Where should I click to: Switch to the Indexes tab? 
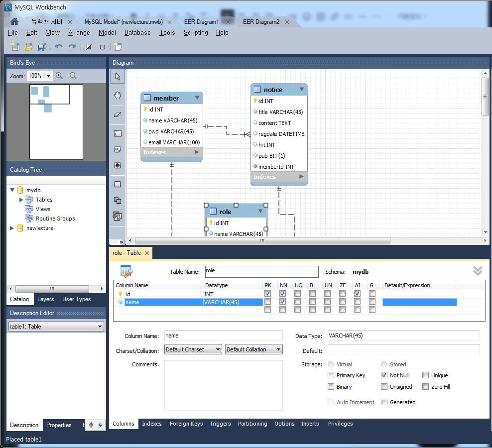[x=151, y=424]
